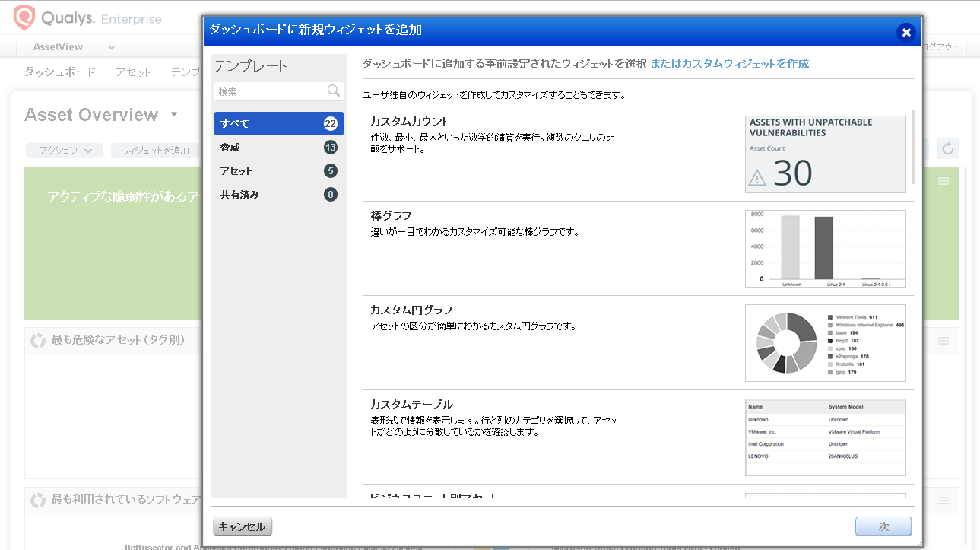Choose the カスタムカウント widget template

click(x=638, y=154)
